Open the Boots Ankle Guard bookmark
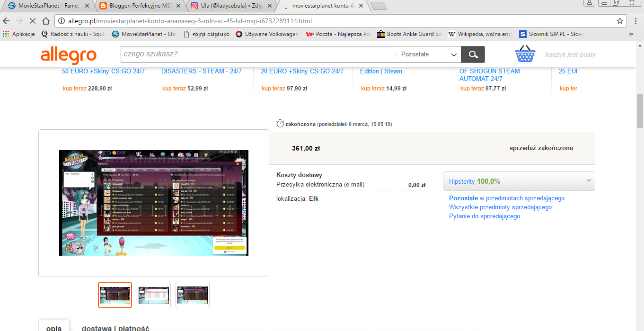644x331 pixels. [x=410, y=34]
